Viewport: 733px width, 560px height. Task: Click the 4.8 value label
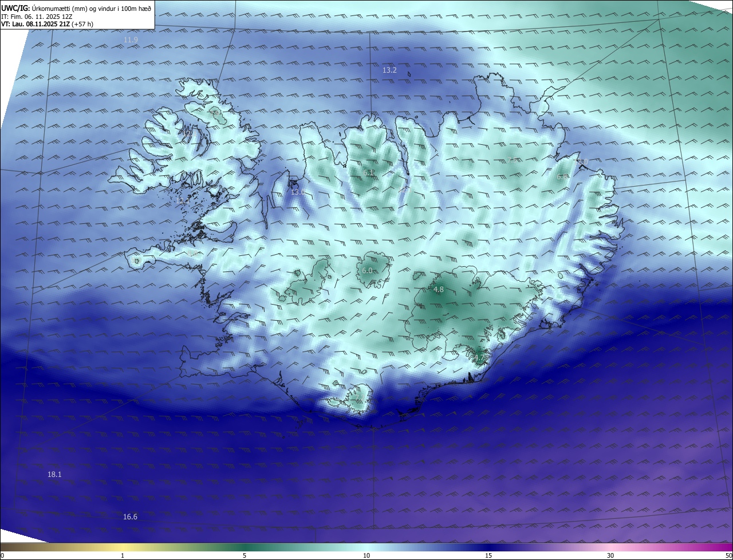pyautogui.click(x=439, y=290)
